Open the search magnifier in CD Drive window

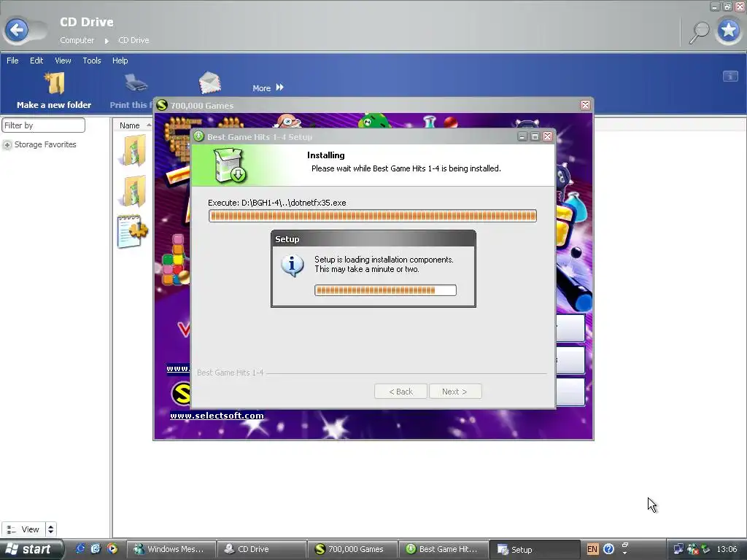click(x=700, y=32)
